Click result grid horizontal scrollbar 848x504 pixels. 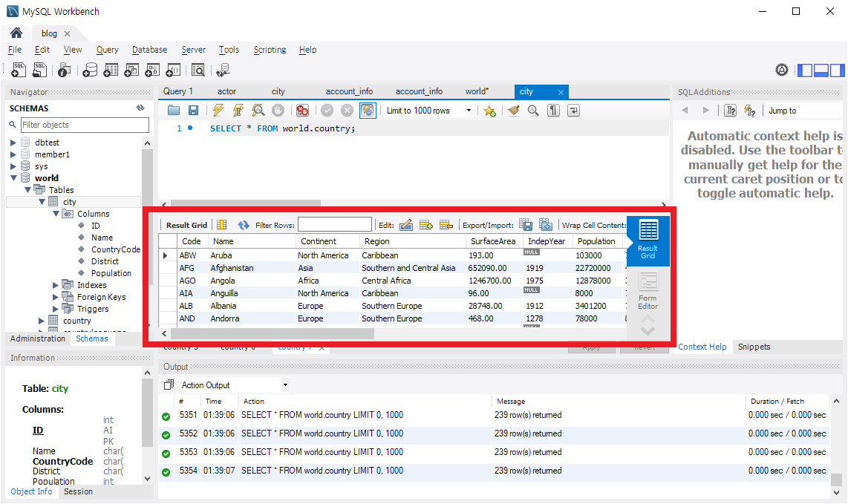tap(272, 334)
